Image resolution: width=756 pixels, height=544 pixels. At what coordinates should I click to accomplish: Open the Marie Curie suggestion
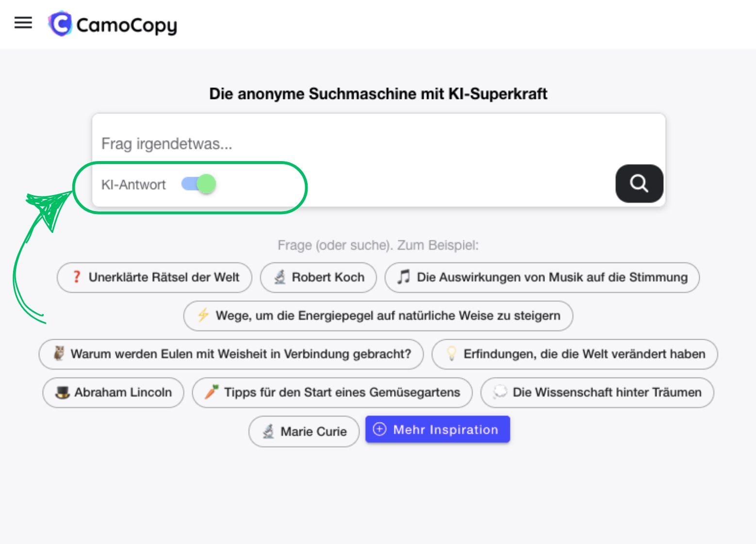[x=304, y=431]
